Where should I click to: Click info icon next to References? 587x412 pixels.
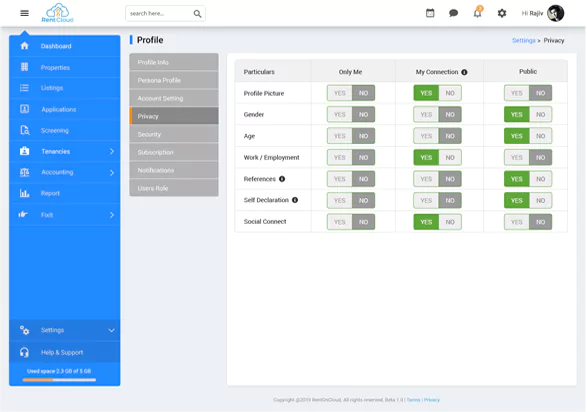[x=282, y=179]
